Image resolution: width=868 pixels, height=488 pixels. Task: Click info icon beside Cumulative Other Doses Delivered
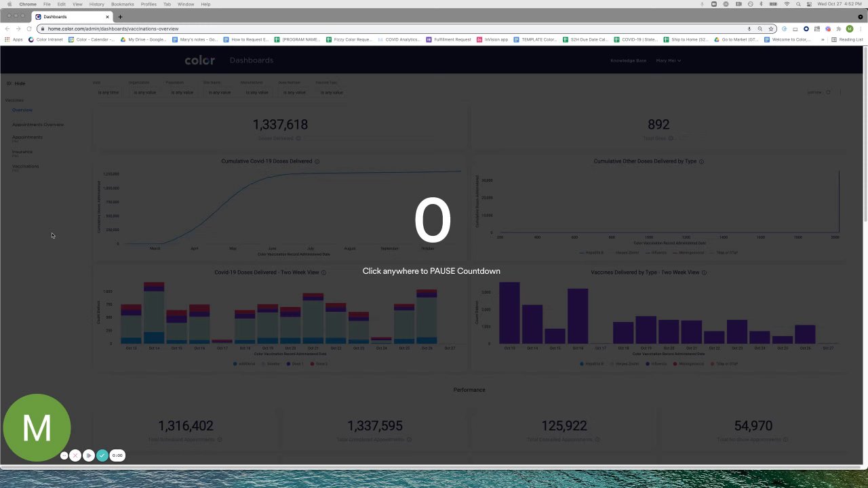coord(701,161)
